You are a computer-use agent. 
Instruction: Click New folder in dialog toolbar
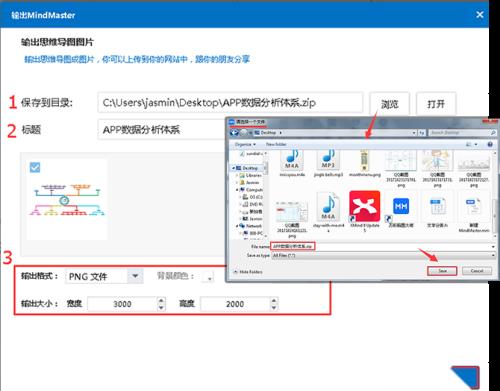(x=276, y=144)
